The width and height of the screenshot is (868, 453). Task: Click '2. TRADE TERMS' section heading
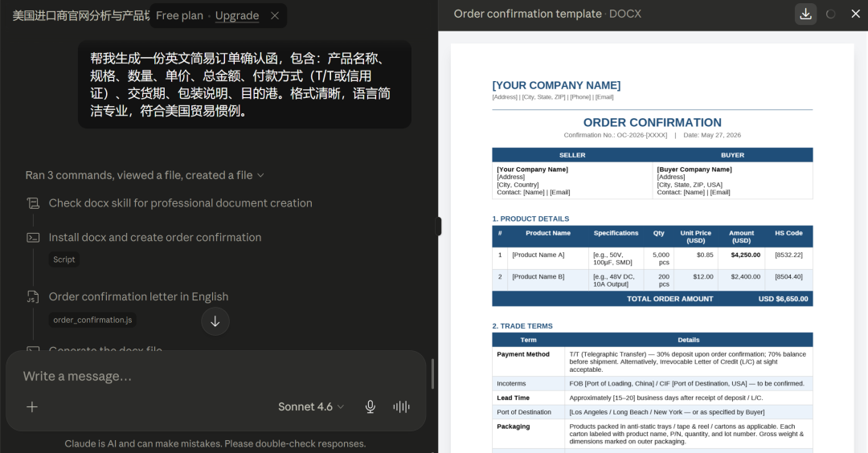coord(522,326)
